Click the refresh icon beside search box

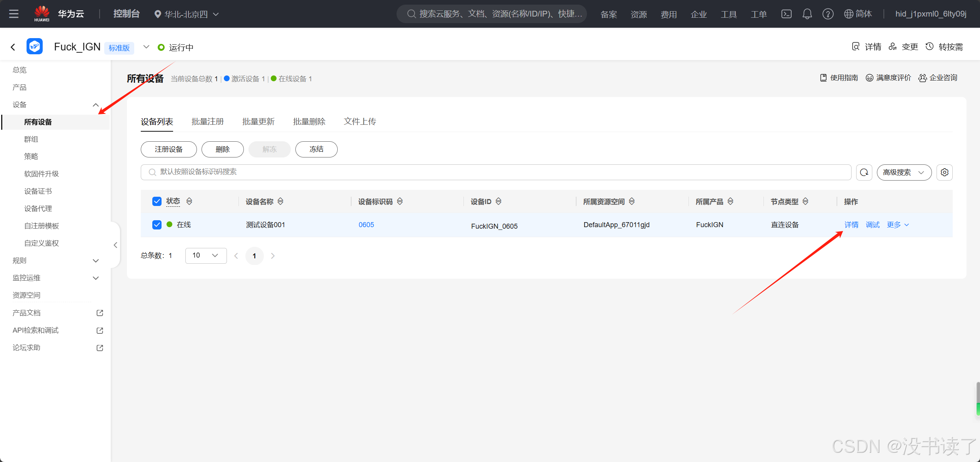pos(864,172)
